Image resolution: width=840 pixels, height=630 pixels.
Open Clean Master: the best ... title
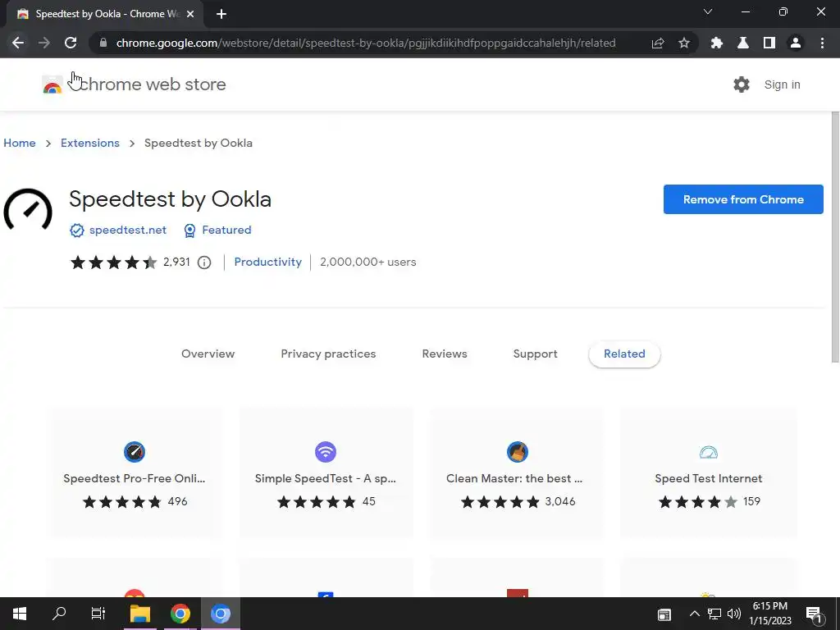click(514, 478)
